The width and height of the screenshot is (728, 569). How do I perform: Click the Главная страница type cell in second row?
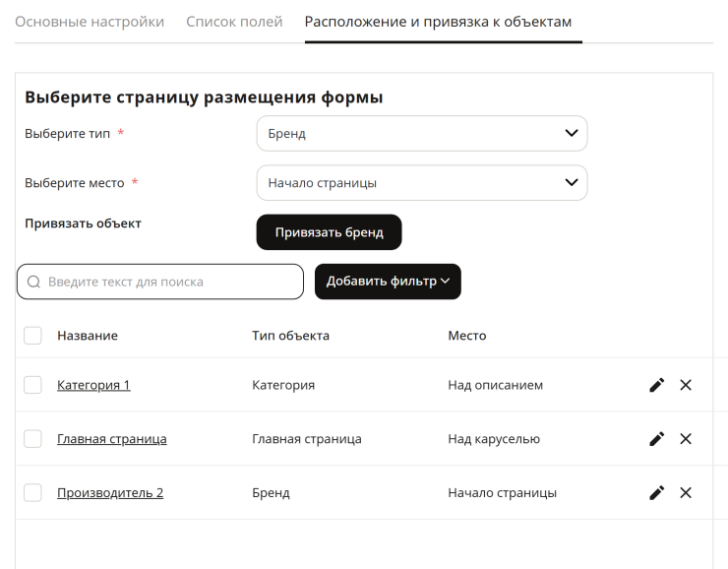307,439
